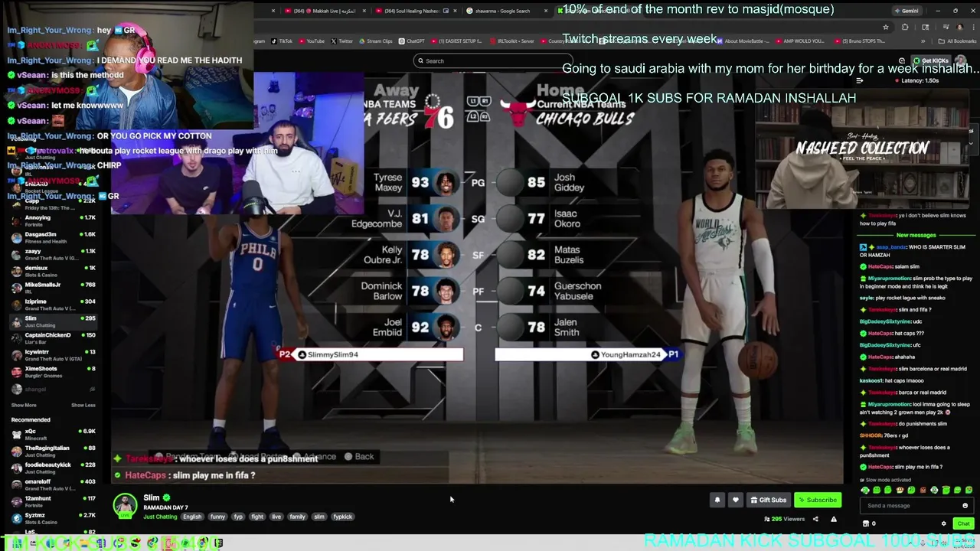Click Slim's profile avatar with the LIVE badge
The image size is (980, 551).
click(x=126, y=506)
